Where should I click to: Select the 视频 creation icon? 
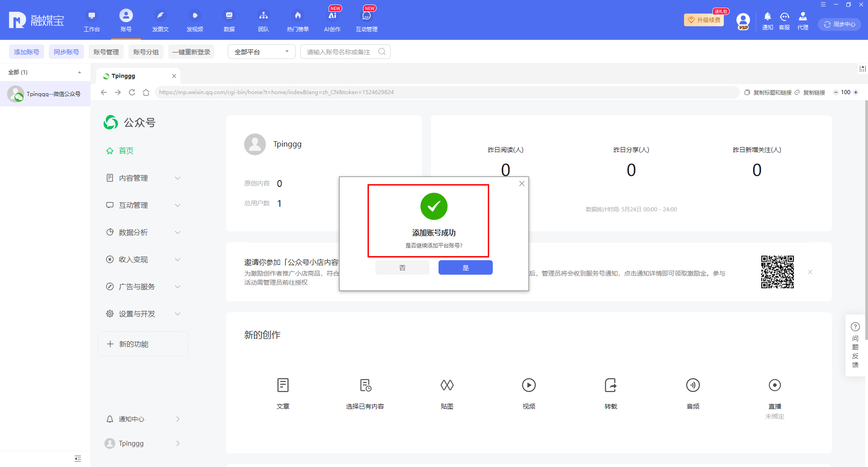point(528,385)
